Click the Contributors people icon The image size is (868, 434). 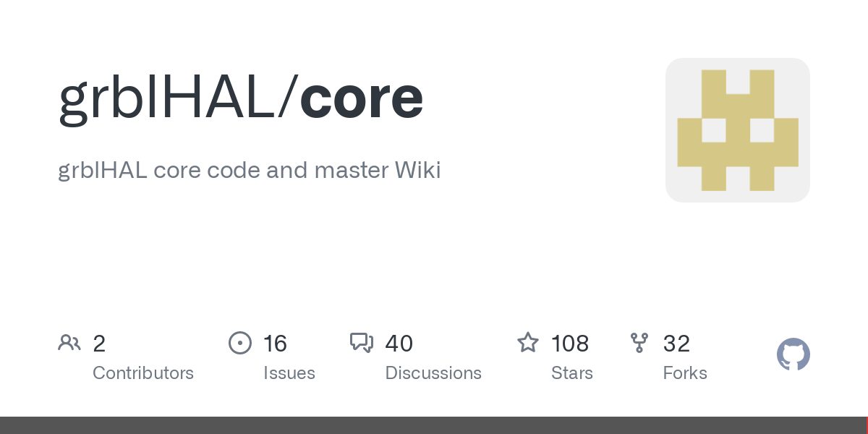click(x=69, y=343)
